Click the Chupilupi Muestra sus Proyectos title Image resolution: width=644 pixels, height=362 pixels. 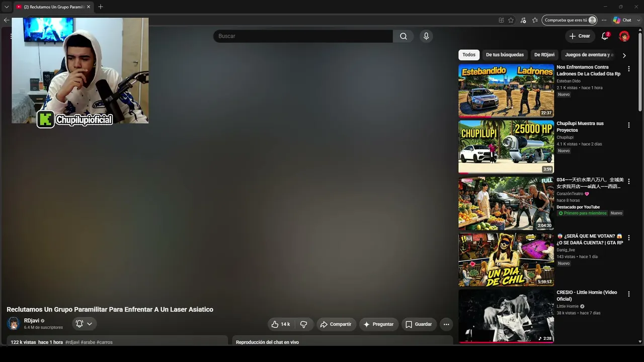click(x=580, y=127)
